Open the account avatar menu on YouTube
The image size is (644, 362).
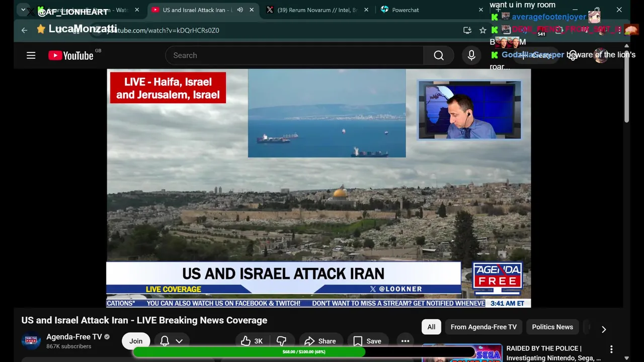point(601,55)
